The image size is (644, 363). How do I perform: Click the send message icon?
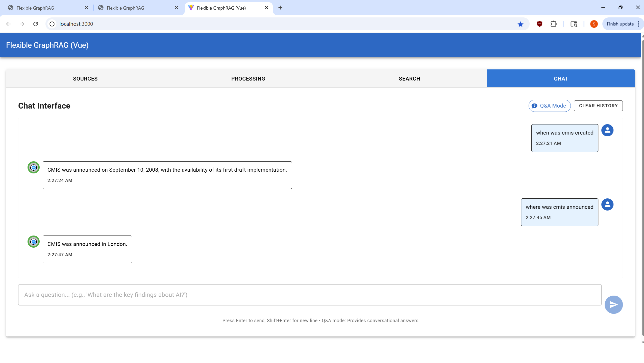(613, 304)
